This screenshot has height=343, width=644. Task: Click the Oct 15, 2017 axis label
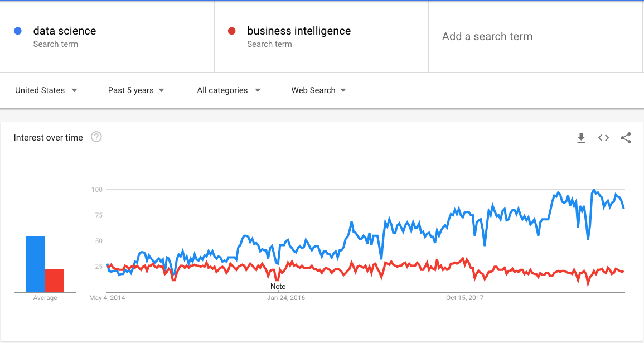[464, 298]
